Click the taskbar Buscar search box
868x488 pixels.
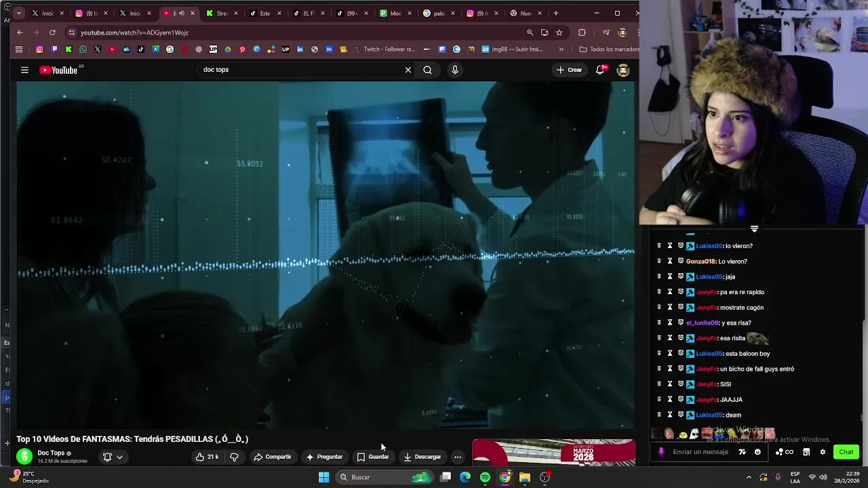383,477
